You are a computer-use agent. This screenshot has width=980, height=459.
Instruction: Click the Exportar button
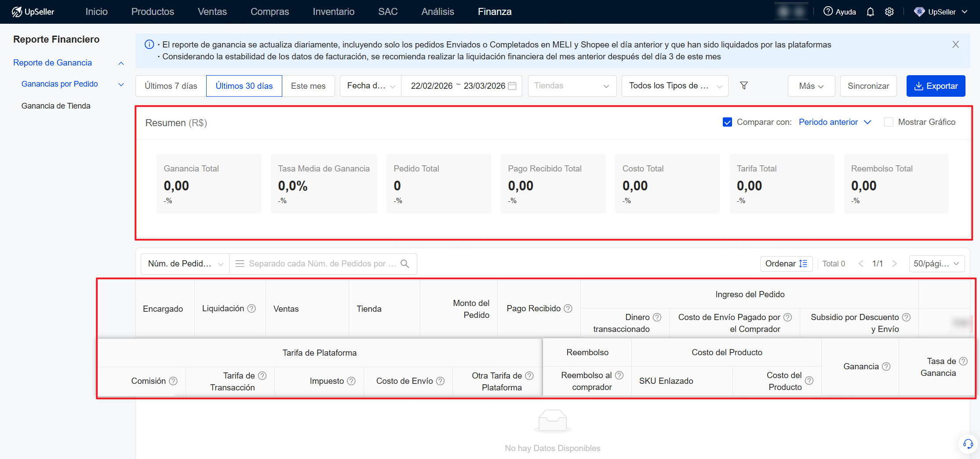point(936,86)
